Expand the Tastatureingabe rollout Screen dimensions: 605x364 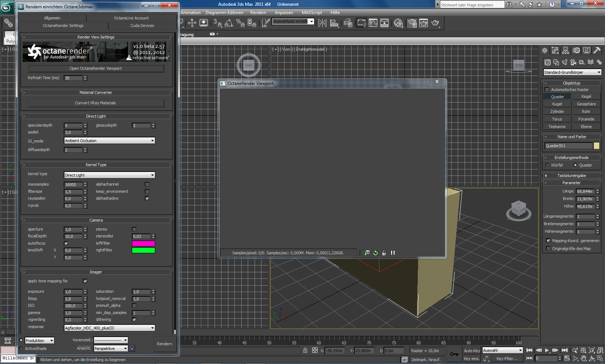coord(572,176)
